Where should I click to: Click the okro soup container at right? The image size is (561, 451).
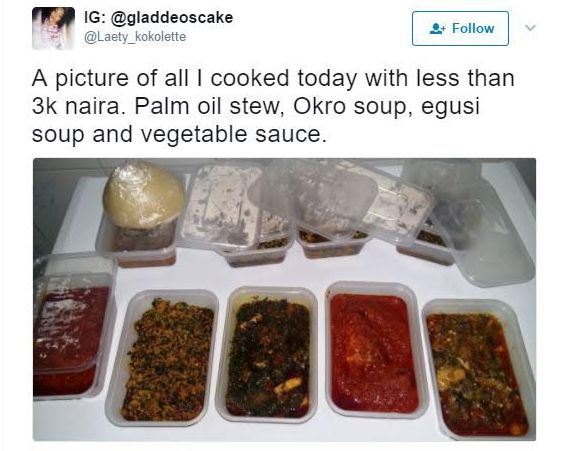(x=478, y=368)
